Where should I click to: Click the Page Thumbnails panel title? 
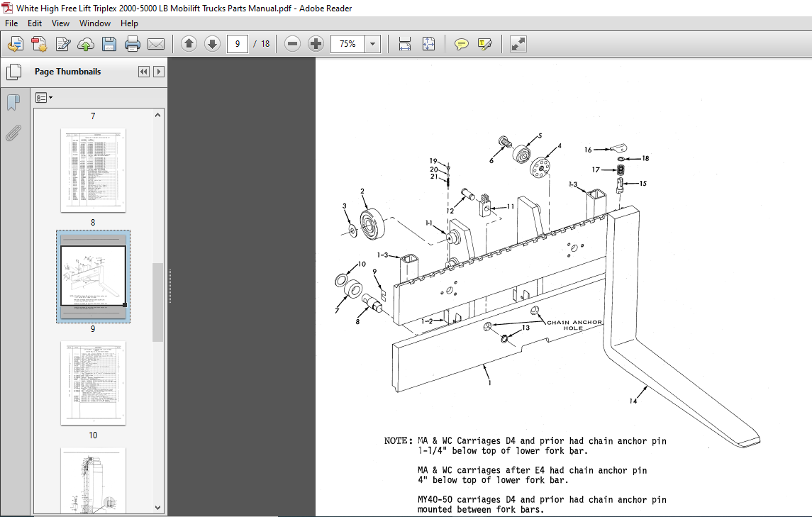click(x=68, y=72)
